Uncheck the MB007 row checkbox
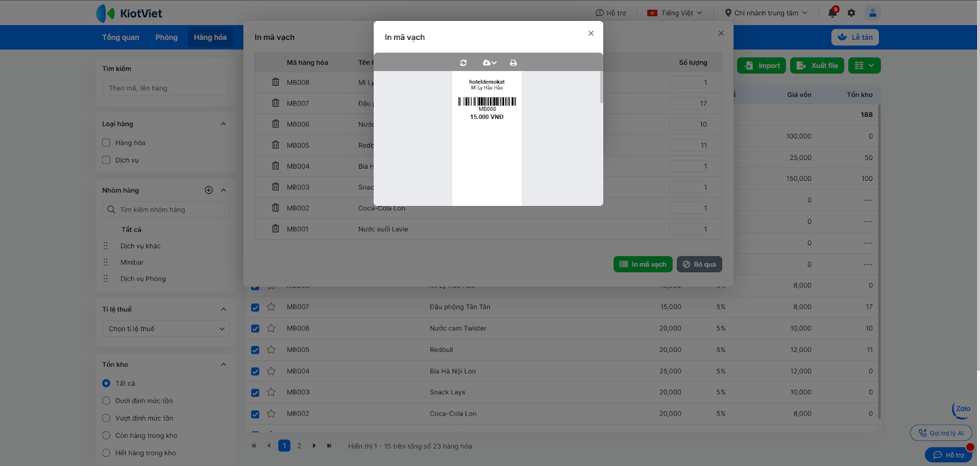This screenshot has width=980, height=466. click(x=255, y=307)
